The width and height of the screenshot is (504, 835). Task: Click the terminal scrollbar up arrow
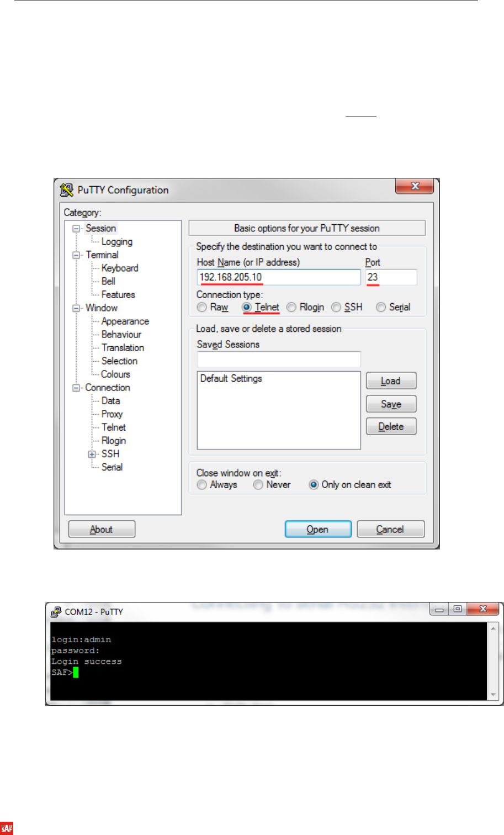(493, 628)
